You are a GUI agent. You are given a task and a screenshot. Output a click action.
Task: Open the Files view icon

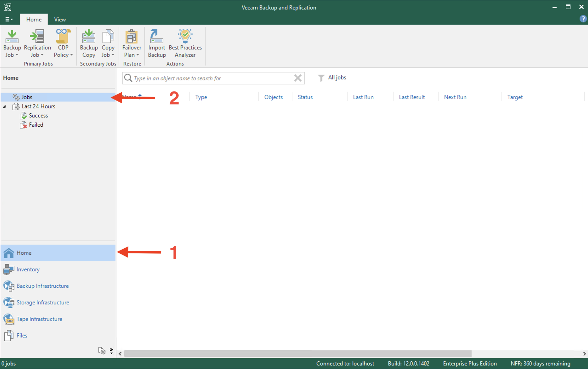click(x=9, y=335)
